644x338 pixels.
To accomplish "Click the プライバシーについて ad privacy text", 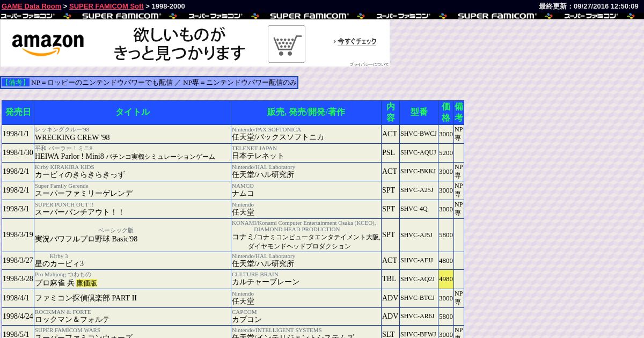I will 369,64.
